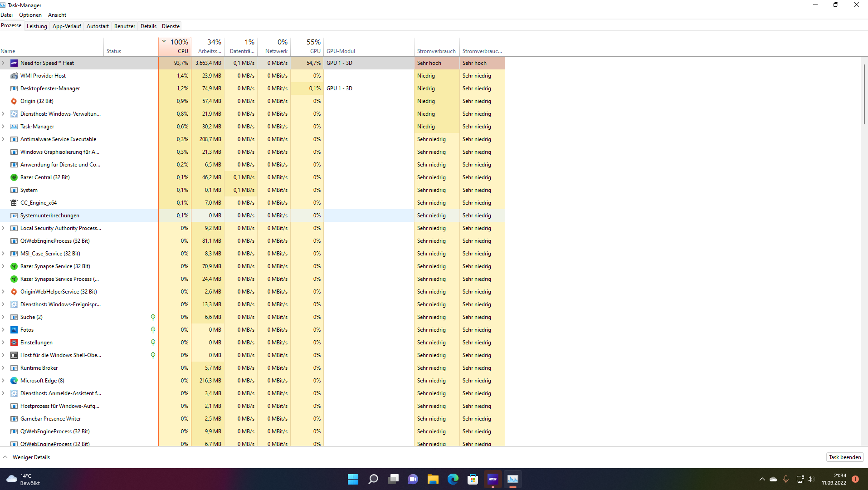Expand Local Security Authority Process row
The image size is (868, 490).
[3, 228]
